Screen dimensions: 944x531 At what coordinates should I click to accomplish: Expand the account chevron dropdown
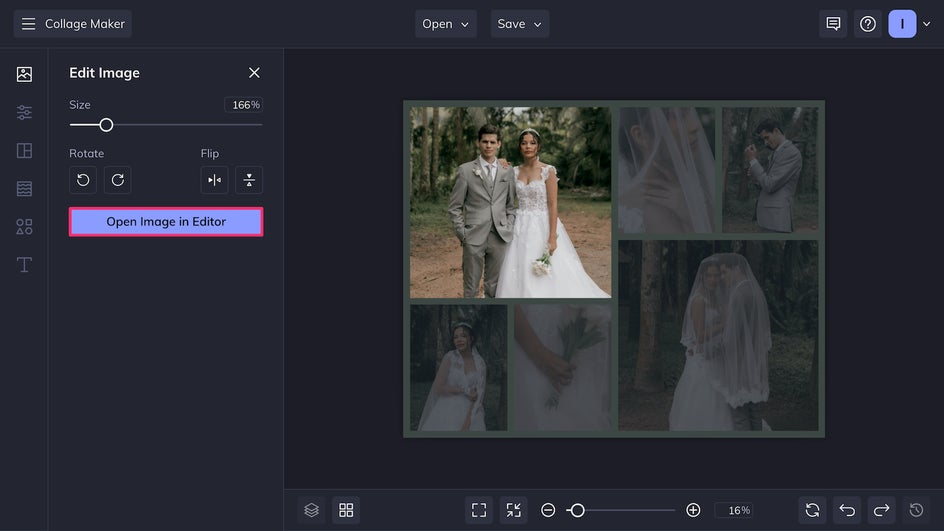[927, 24]
